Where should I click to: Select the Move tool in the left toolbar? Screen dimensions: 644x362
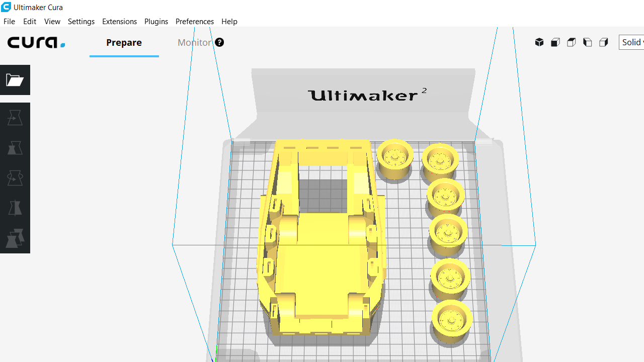coord(15,118)
